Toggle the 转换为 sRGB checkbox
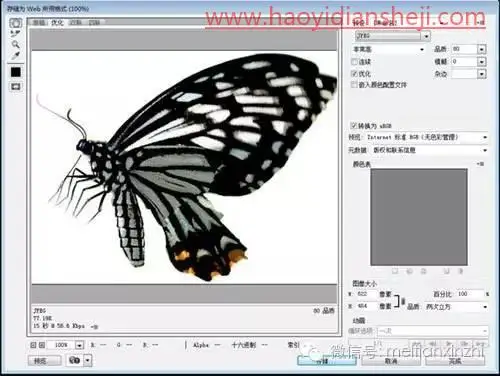The width and height of the screenshot is (500, 376). coord(354,126)
